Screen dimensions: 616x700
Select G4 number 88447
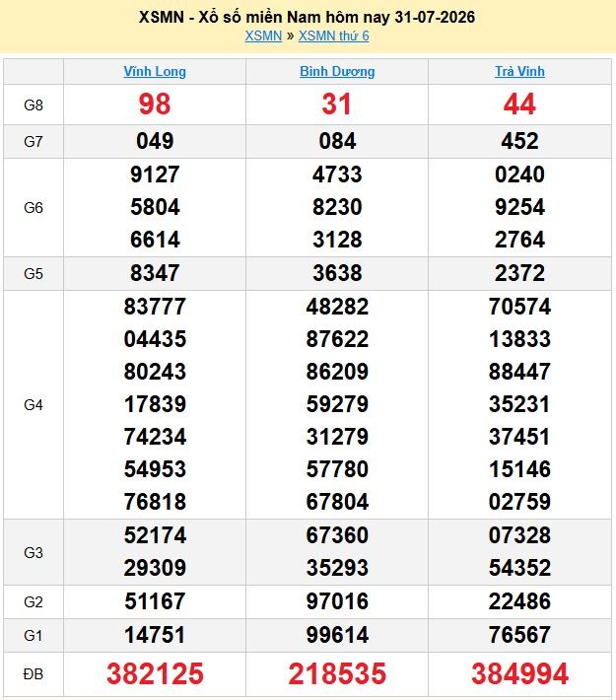(519, 372)
